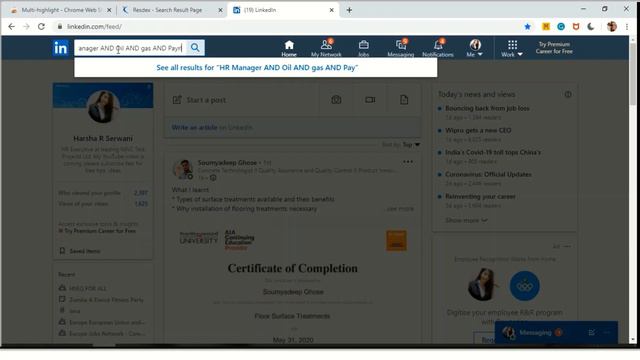The height and width of the screenshot is (360, 640).
Task: Open My Network page
Action: pos(326,48)
